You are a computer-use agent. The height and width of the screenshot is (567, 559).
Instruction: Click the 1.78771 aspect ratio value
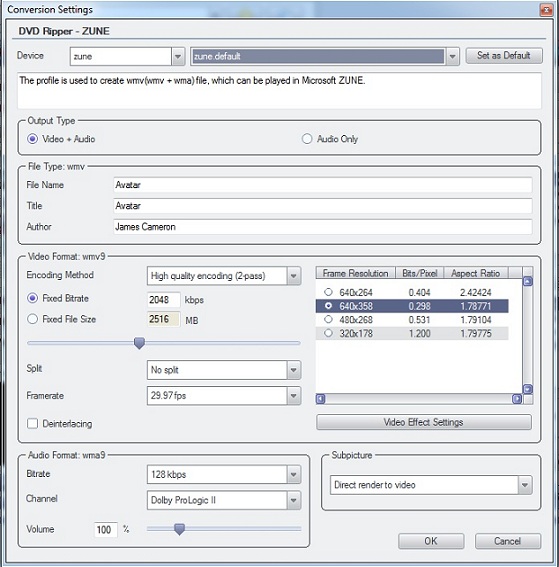tap(475, 306)
